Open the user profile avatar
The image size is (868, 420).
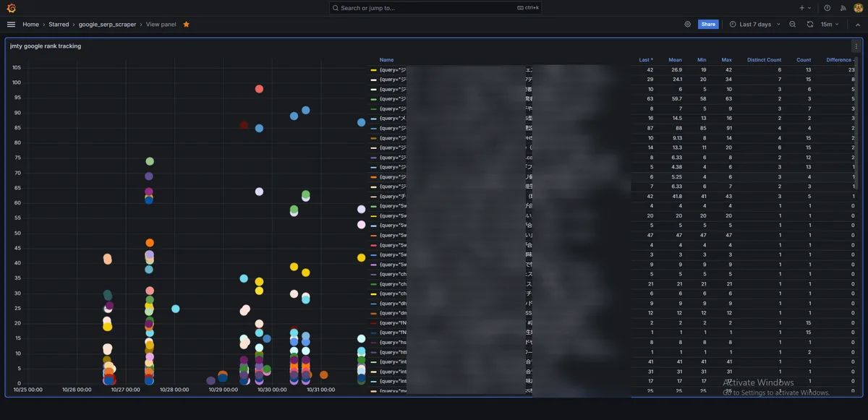click(x=859, y=8)
